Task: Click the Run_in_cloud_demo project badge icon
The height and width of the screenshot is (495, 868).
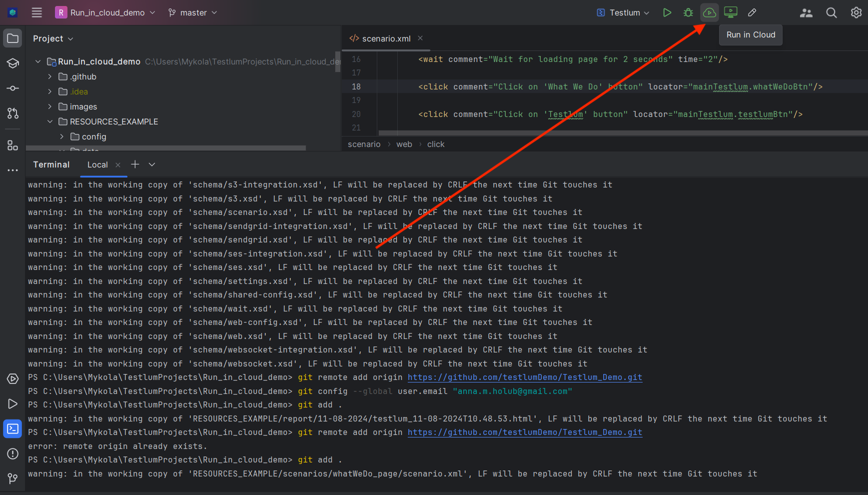Action: tap(61, 12)
